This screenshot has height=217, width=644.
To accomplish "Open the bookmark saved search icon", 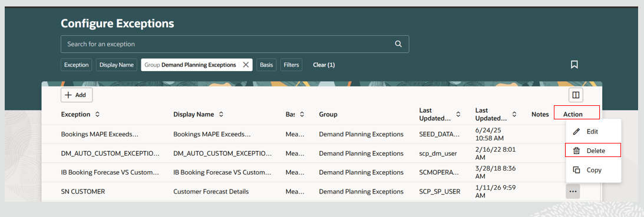I will 574,65.
